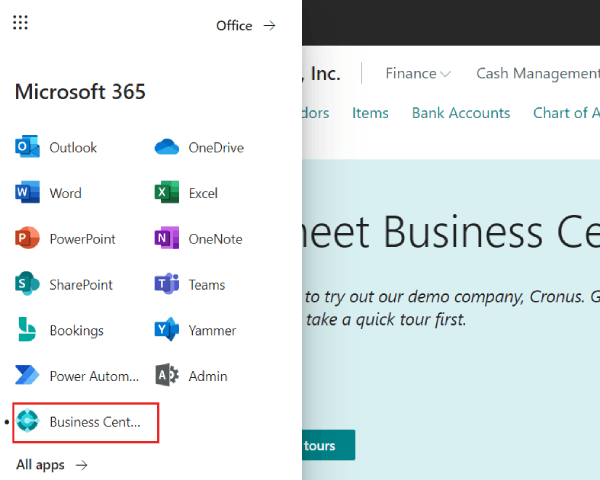Click the Finance chevron arrow
The image size is (600, 480).
coord(445,74)
